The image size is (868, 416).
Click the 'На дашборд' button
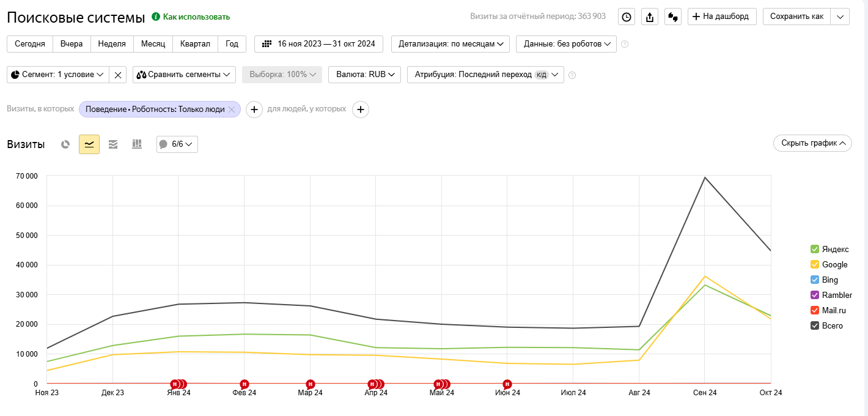pos(723,17)
